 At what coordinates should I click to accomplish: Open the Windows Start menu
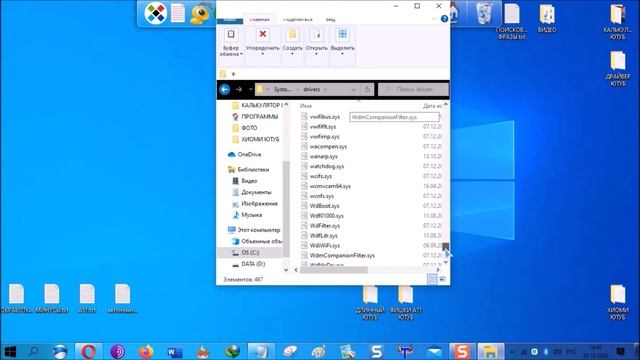10,351
